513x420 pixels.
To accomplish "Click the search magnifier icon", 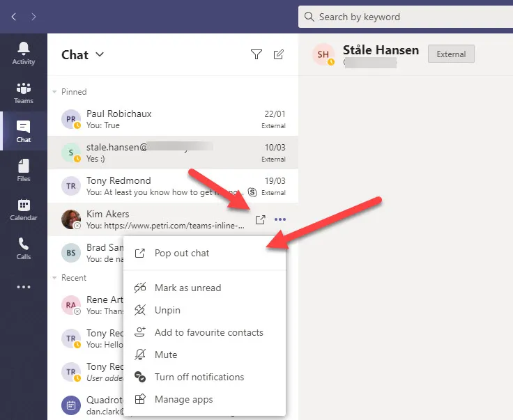I will pos(309,17).
